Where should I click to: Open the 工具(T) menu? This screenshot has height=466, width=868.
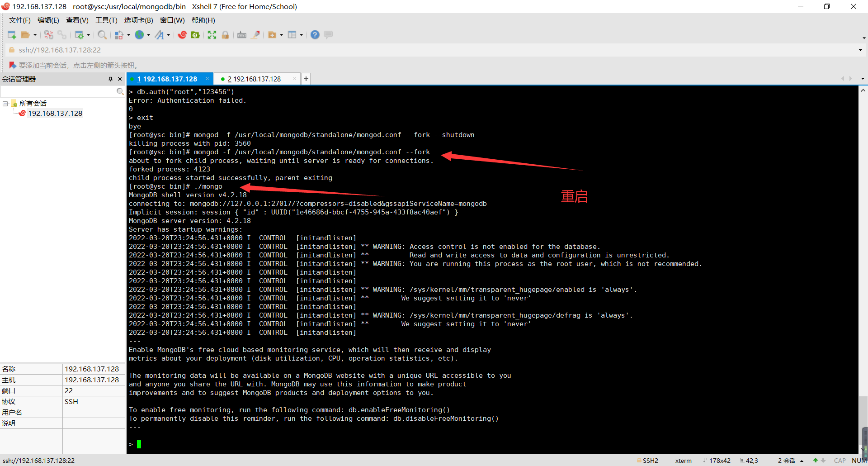click(106, 20)
